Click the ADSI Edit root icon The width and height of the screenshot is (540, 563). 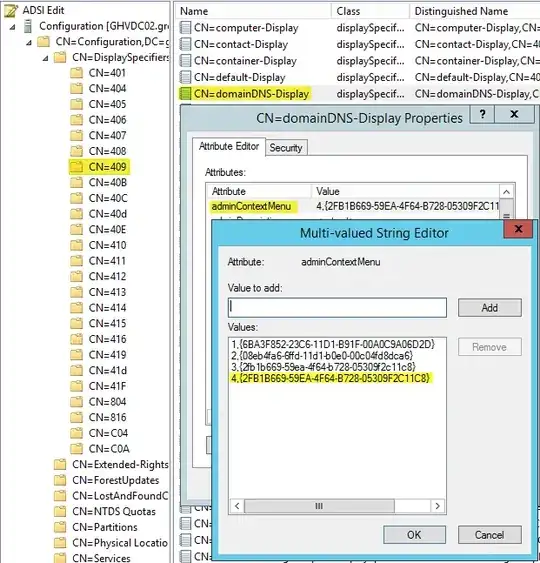[x=11, y=10]
